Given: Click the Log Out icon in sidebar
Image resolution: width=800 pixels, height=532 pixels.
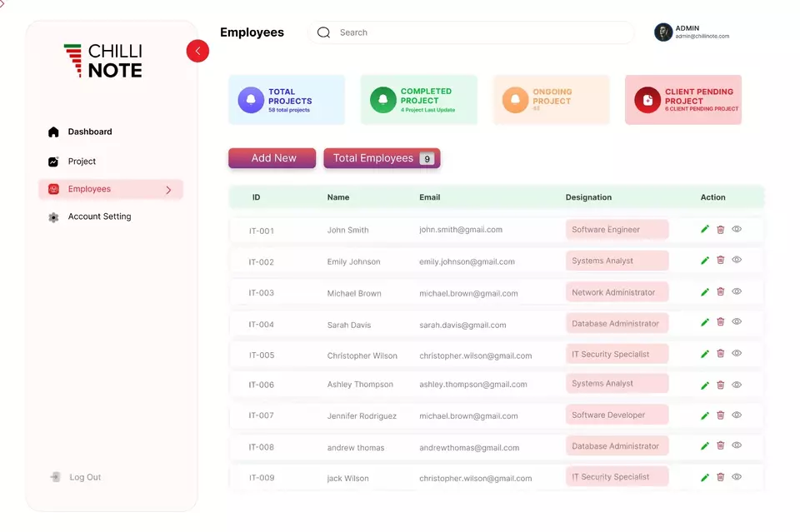Looking at the screenshot, I should point(55,477).
